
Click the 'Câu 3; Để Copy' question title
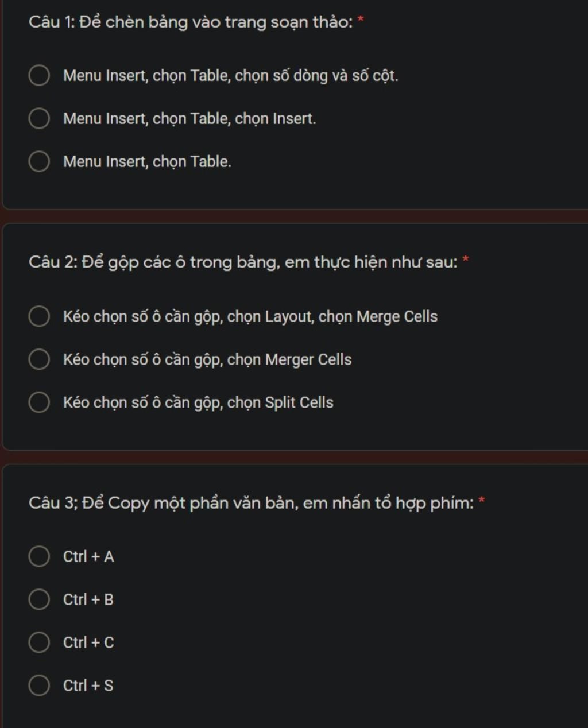(x=251, y=503)
